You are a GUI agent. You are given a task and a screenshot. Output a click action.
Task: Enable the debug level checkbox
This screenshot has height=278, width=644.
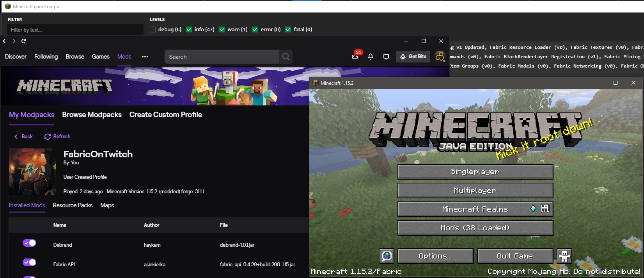(153, 30)
